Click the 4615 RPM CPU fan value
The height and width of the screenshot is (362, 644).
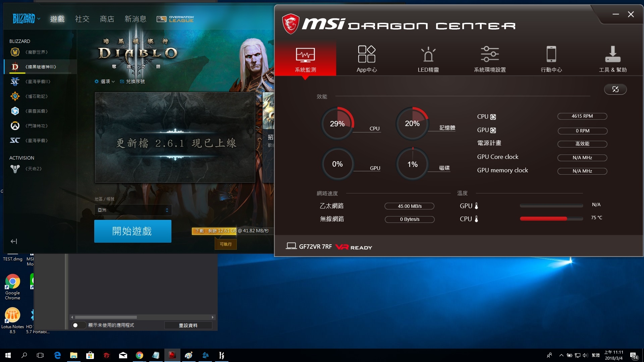click(582, 116)
